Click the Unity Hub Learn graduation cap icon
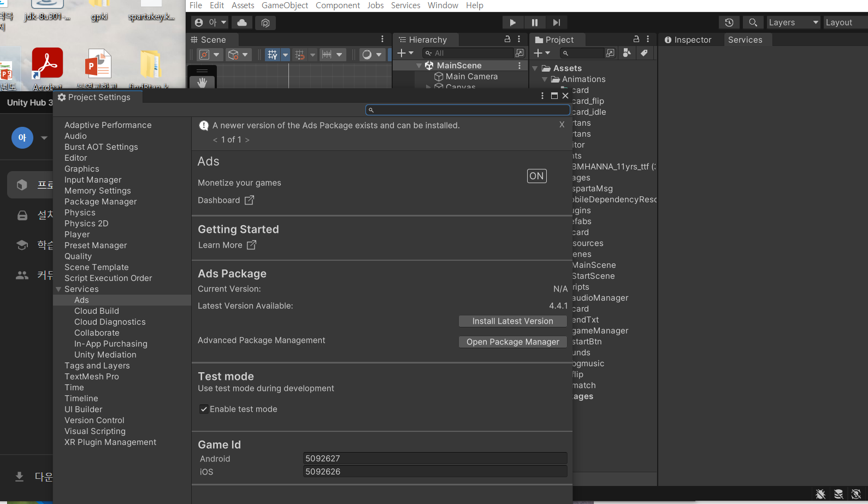The width and height of the screenshot is (868, 504). (22, 245)
